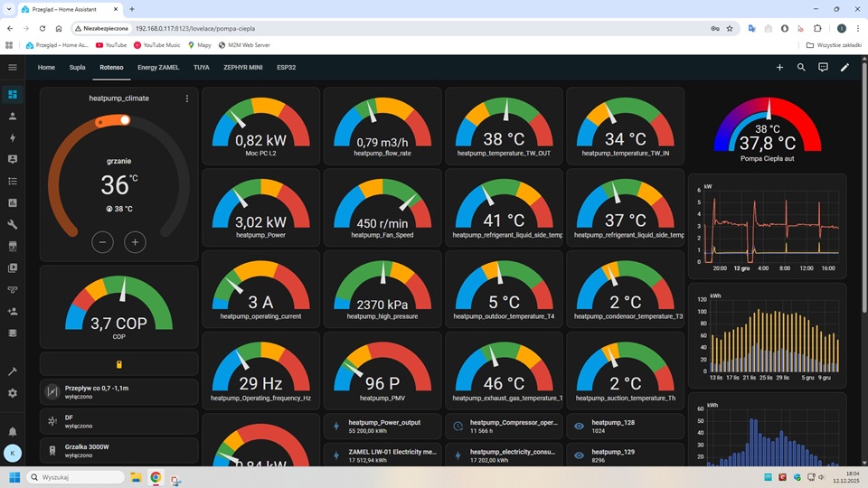This screenshot has width=868, height=488.
Task: Open the Energy icon in the sidebar
Action: [x=13, y=138]
